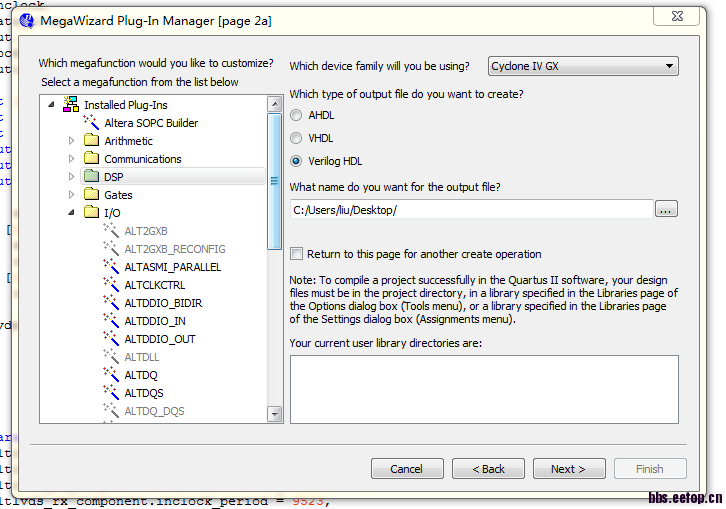
Task: Click the Next button
Action: (569, 468)
